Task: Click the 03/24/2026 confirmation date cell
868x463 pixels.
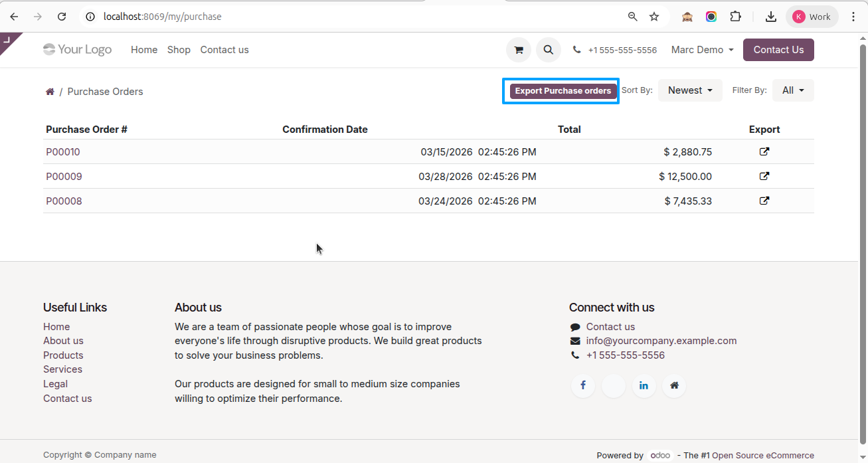Action: 477,201
